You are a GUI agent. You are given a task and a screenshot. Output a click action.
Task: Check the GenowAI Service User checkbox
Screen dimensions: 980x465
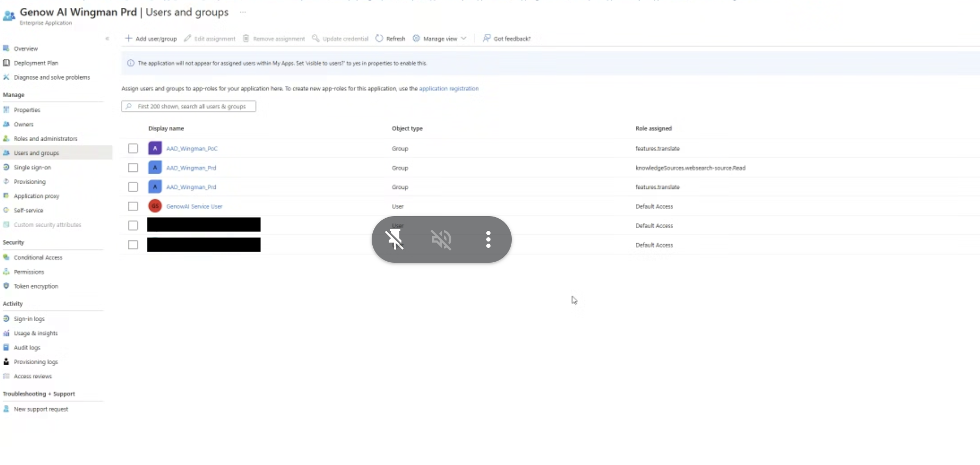click(x=133, y=206)
